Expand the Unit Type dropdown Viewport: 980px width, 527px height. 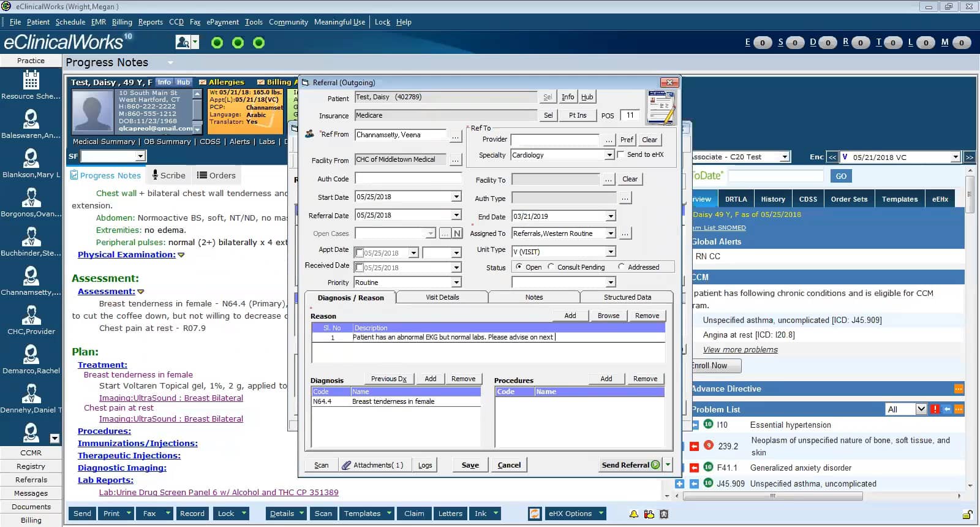tap(611, 252)
